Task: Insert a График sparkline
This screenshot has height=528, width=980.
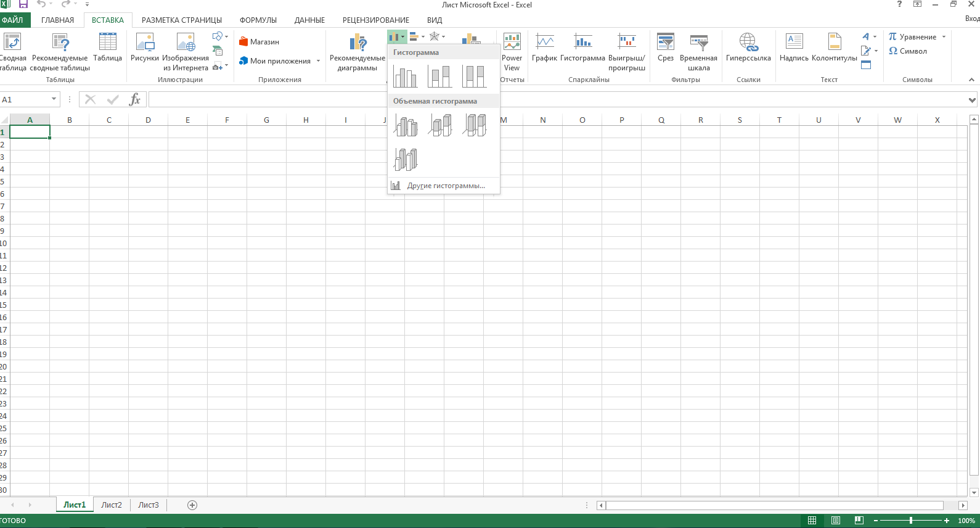Action: click(x=544, y=48)
